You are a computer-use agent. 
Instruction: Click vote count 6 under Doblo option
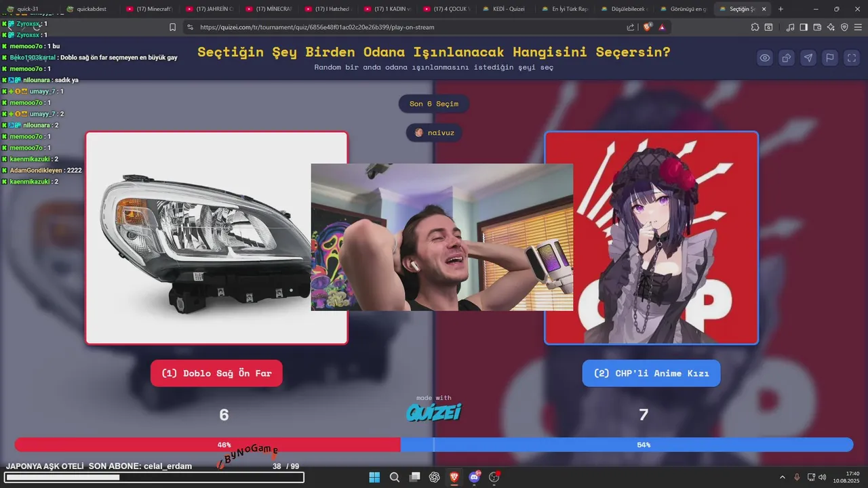pyautogui.click(x=224, y=415)
